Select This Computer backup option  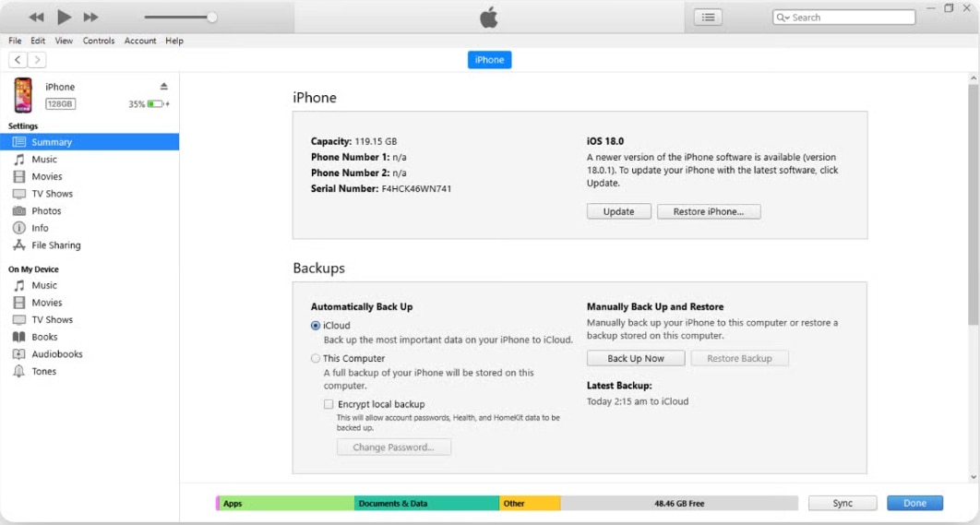tap(316, 359)
